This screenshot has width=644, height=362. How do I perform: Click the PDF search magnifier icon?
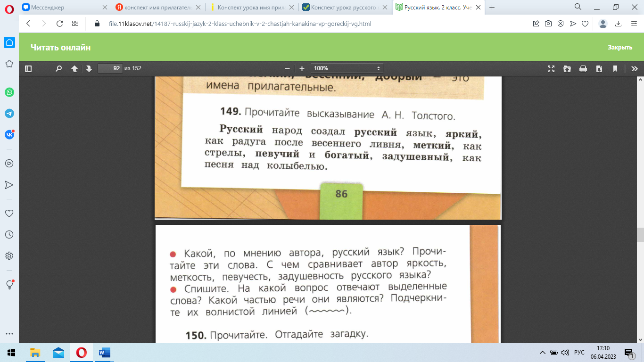[x=58, y=69]
